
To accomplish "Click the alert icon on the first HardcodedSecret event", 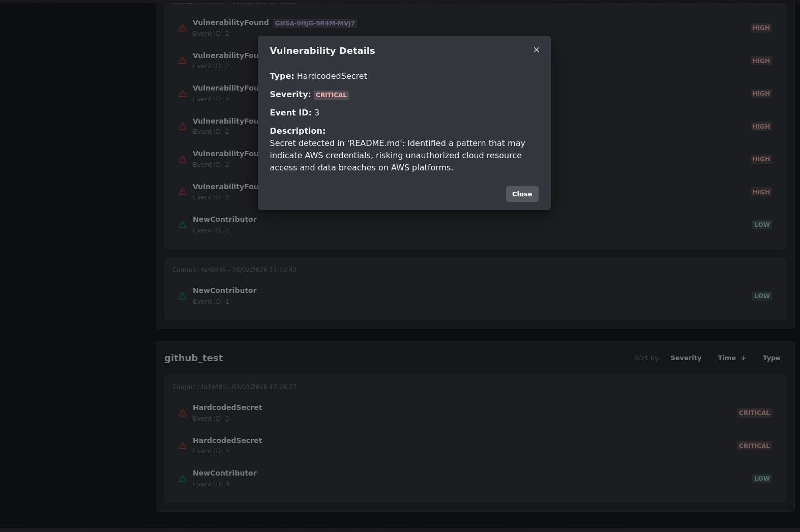I will point(183,413).
